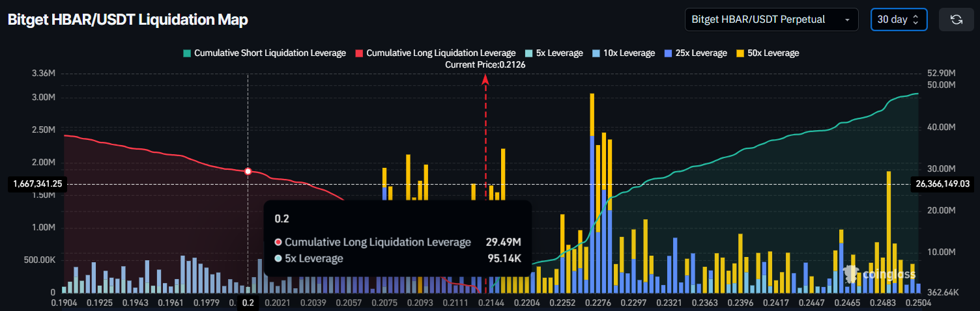Click the green Cumulative Short legend swatch
This screenshot has width=980, height=311.
coord(186,53)
